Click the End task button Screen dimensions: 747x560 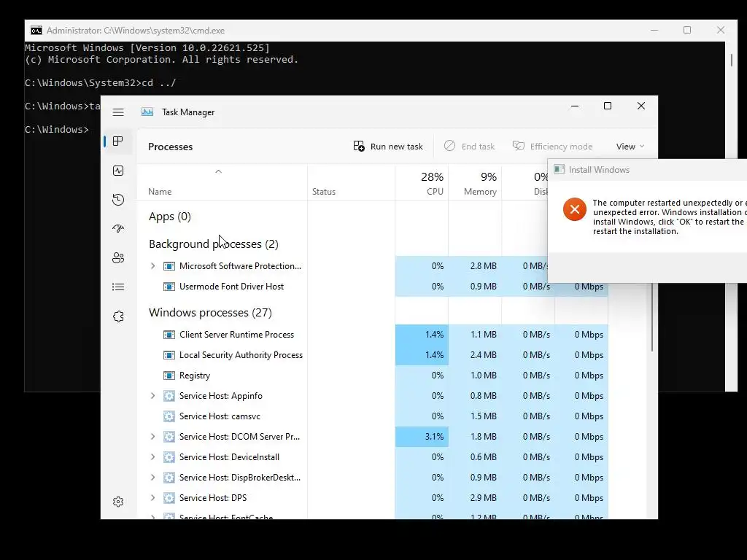469,146
